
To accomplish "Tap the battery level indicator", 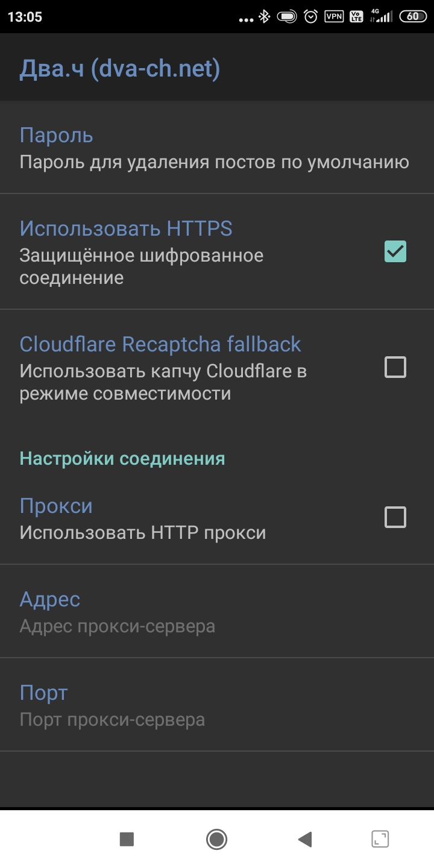I will click(413, 17).
